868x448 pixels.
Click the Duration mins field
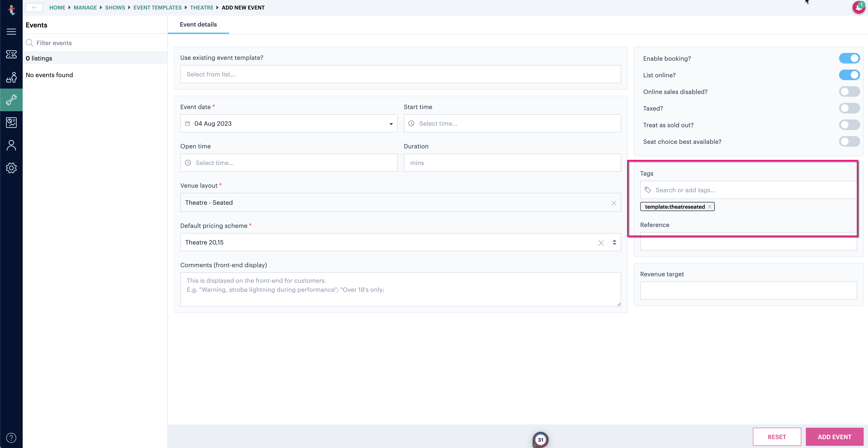512,163
